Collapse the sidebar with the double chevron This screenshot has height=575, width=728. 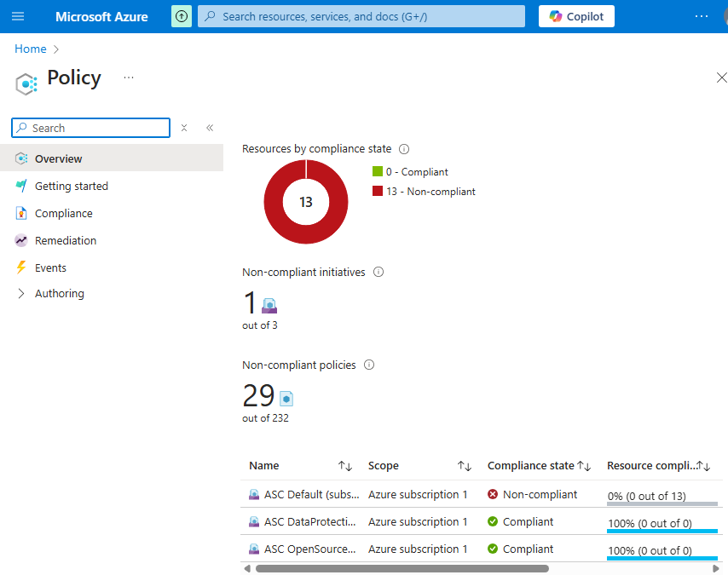[x=210, y=128]
